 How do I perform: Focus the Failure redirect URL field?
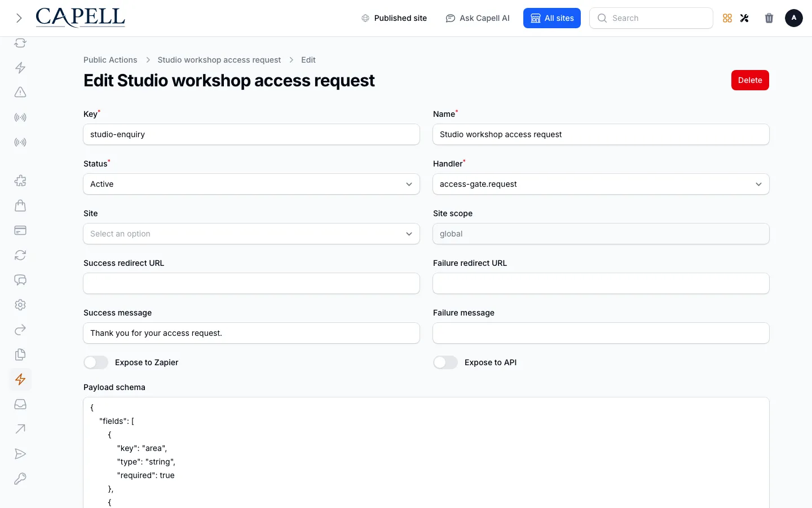601,283
